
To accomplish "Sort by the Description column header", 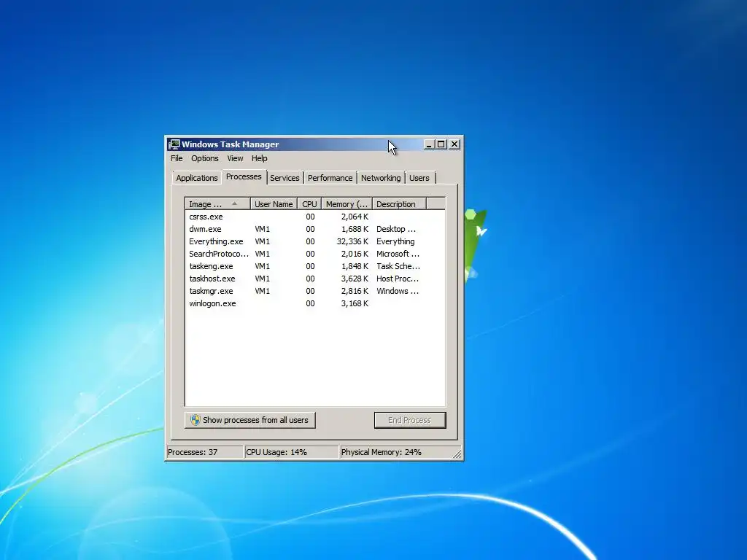I will pyautogui.click(x=399, y=204).
